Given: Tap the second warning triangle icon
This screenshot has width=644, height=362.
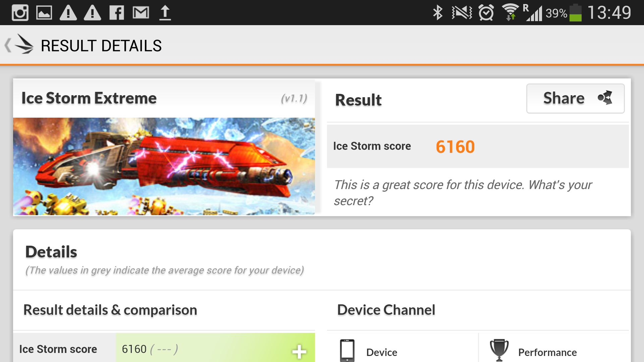Looking at the screenshot, I should pyautogui.click(x=92, y=13).
